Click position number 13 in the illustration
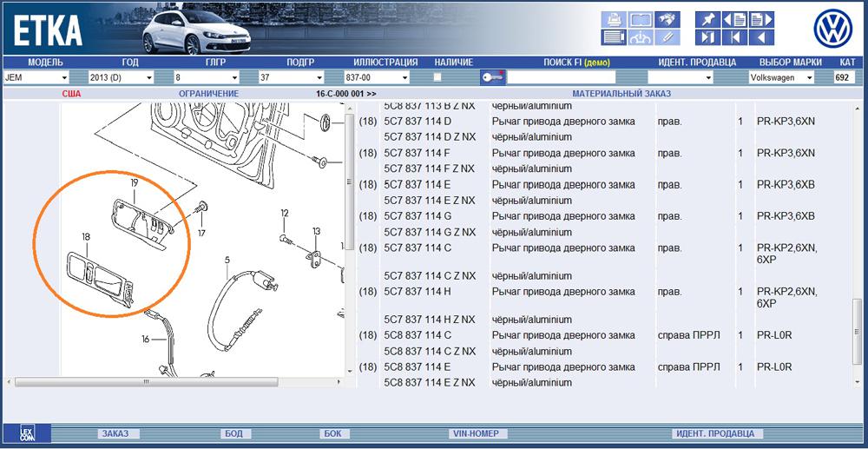This screenshot has width=868, height=449. click(x=316, y=231)
